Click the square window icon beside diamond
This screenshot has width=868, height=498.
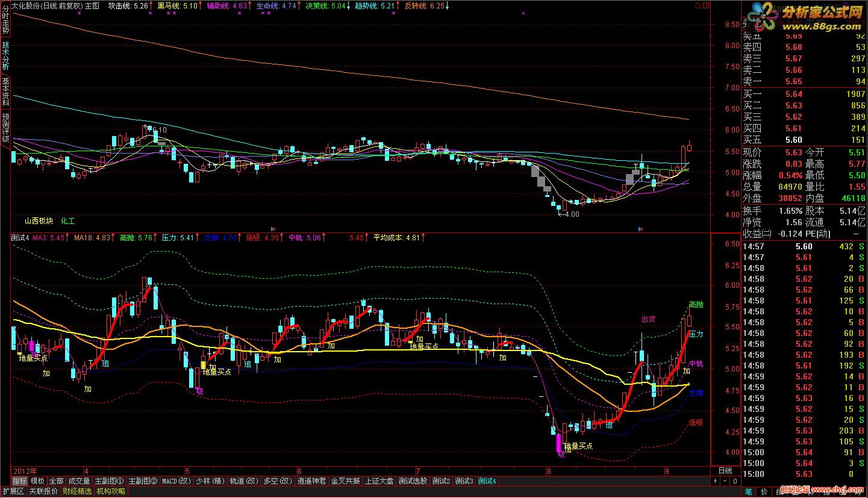point(705,5)
